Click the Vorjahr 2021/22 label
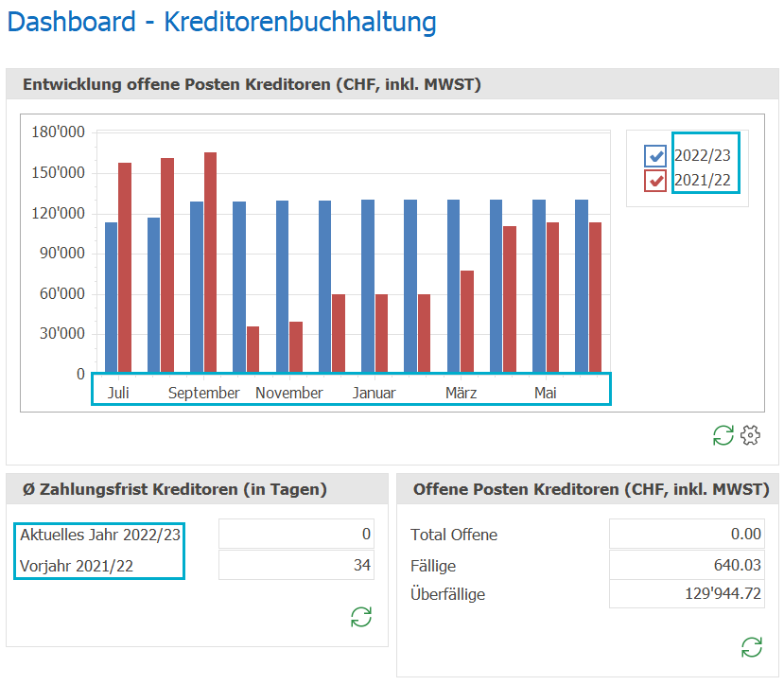The height and width of the screenshot is (685, 784). (x=77, y=566)
